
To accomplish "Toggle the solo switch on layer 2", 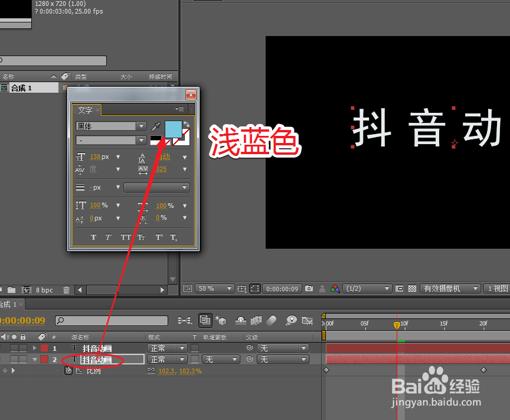I will (14, 359).
